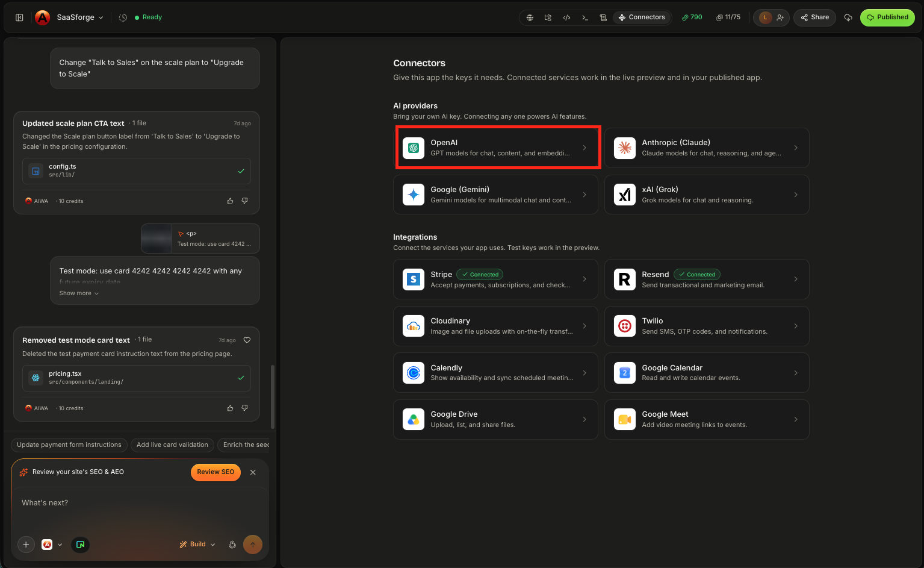Open the xAI (Grok) connector
This screenshot has height=568, width=924.
point(707,195)
